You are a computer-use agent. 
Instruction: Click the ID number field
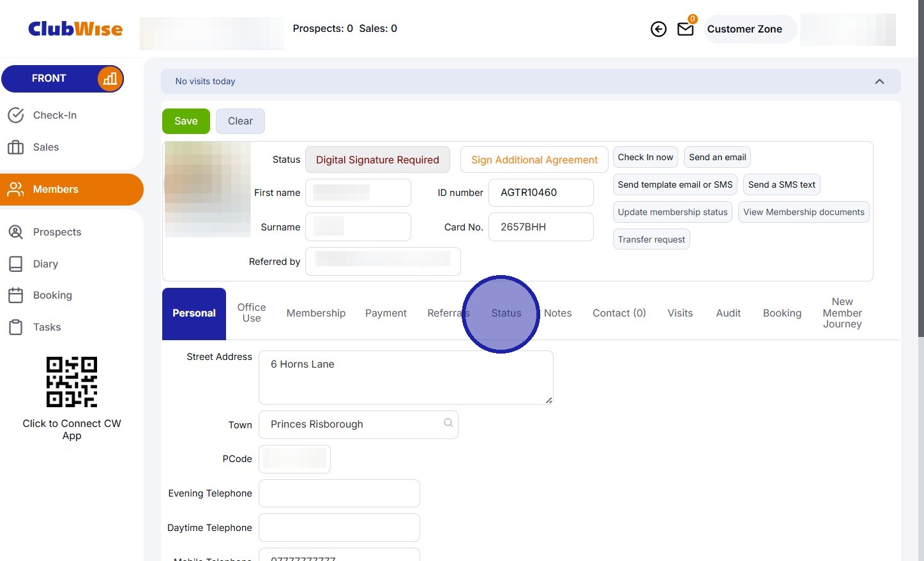[x=541, y=193]
